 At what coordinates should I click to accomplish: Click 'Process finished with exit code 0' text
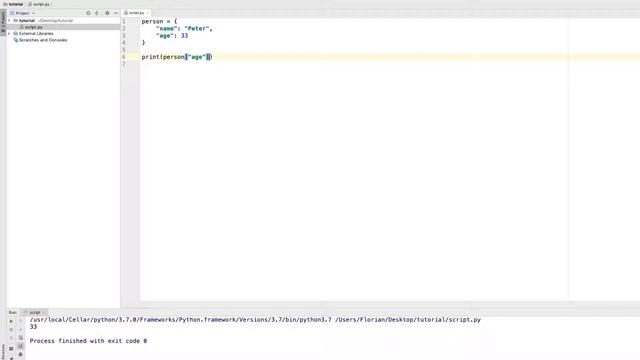click(x=88, y=341)
